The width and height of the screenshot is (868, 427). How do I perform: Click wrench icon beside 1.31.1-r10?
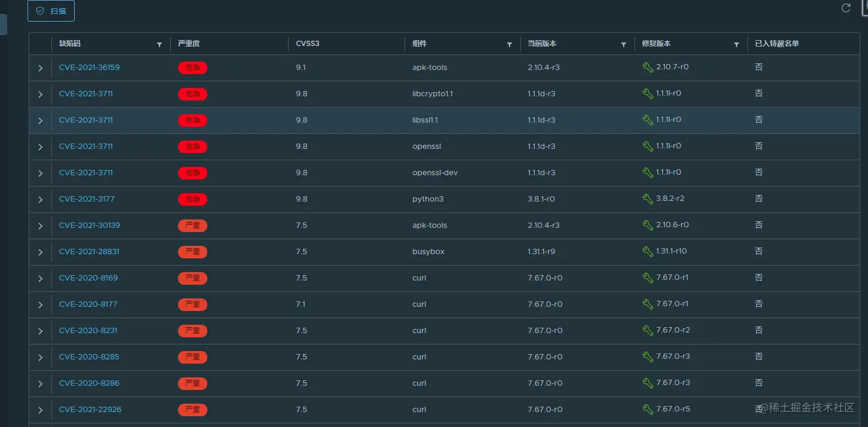coord(648,252)
